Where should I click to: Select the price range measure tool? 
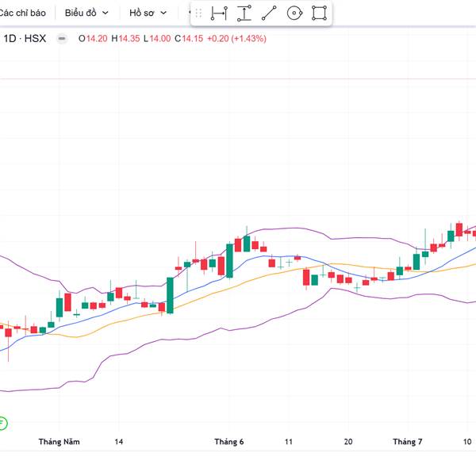point(244,13)
